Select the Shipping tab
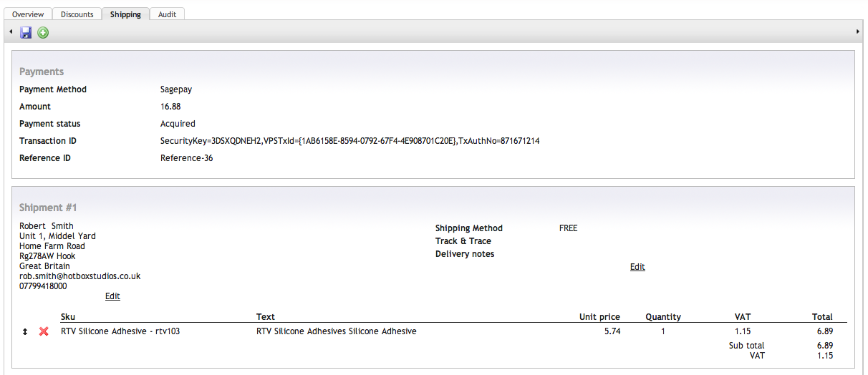Screen dimensions: 868x375 click(x=125, y=14)
